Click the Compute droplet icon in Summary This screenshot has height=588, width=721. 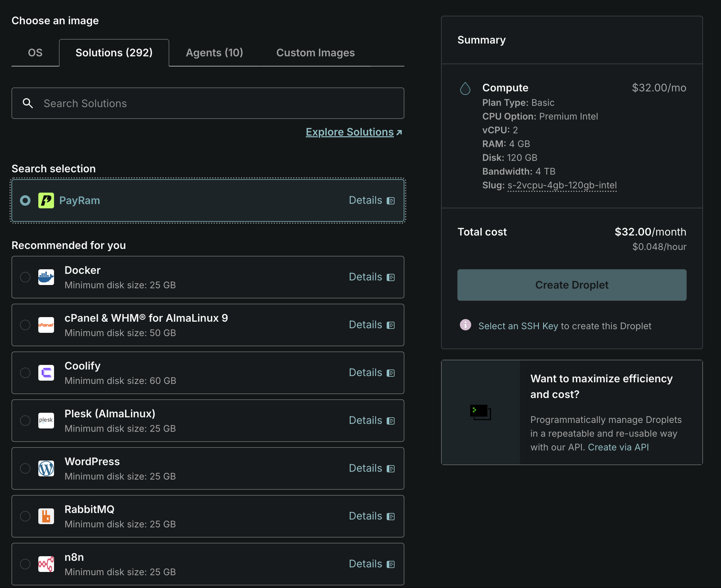(465, 88)
